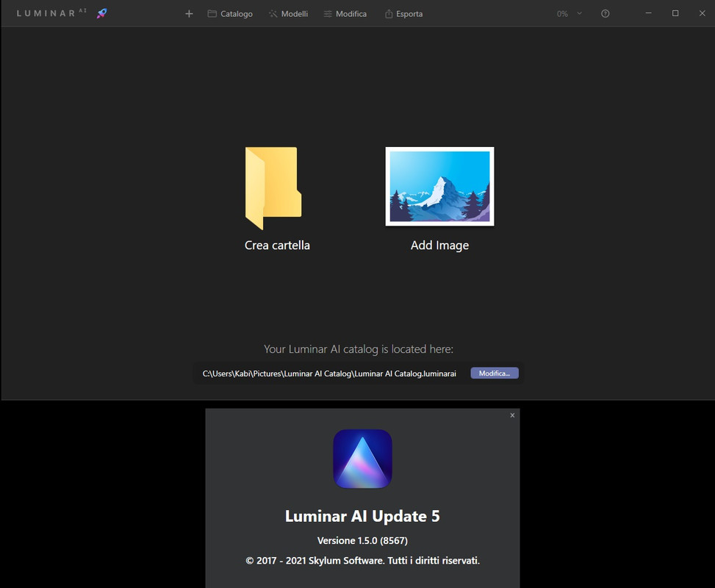
Task: Open the Modifica tab
Action: [345, 14]
